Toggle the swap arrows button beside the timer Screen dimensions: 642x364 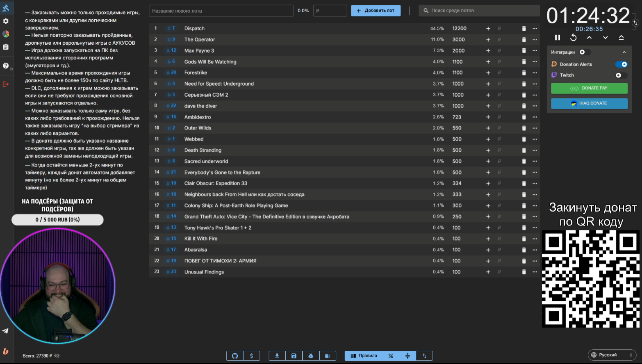[635, 23]
